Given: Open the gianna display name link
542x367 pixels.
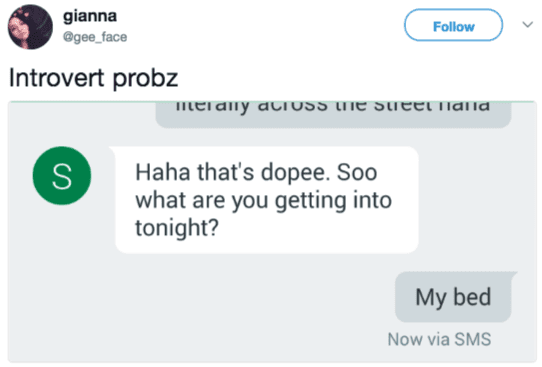Looking at the screenshot, I should pyautogui.click(x=90, y=16).
